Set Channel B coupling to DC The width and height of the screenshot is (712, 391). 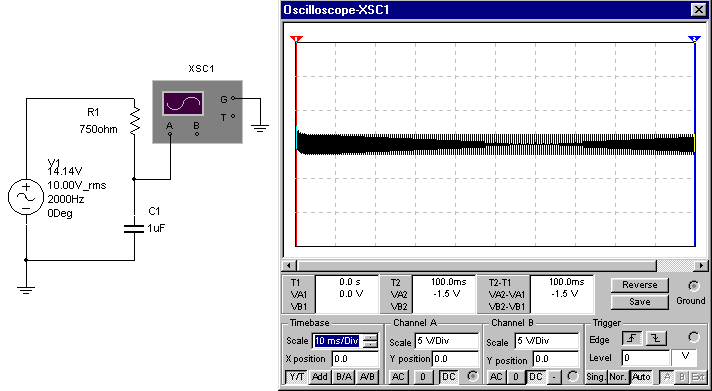536,376
